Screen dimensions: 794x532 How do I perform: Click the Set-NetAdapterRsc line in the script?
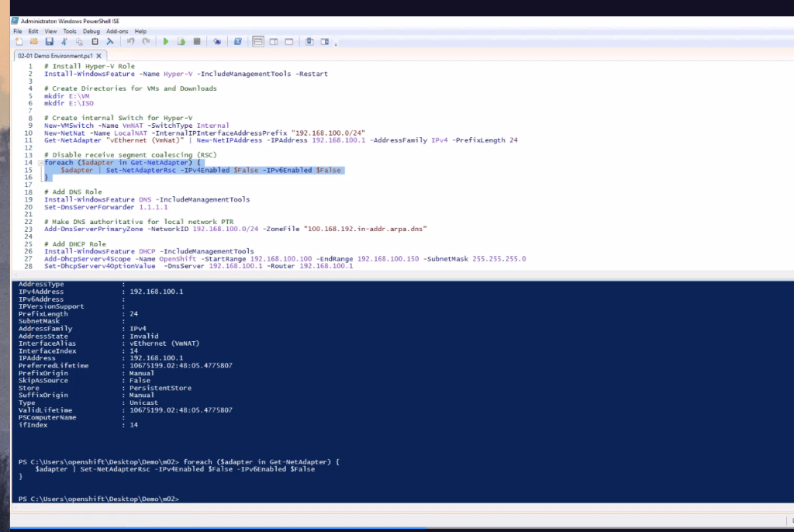(201, 171)
